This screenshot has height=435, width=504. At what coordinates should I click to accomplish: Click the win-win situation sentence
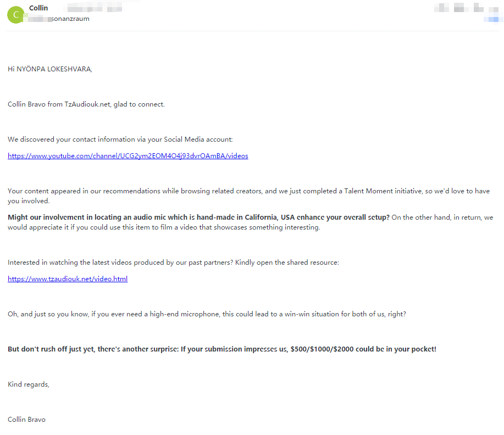click(207, 314)
